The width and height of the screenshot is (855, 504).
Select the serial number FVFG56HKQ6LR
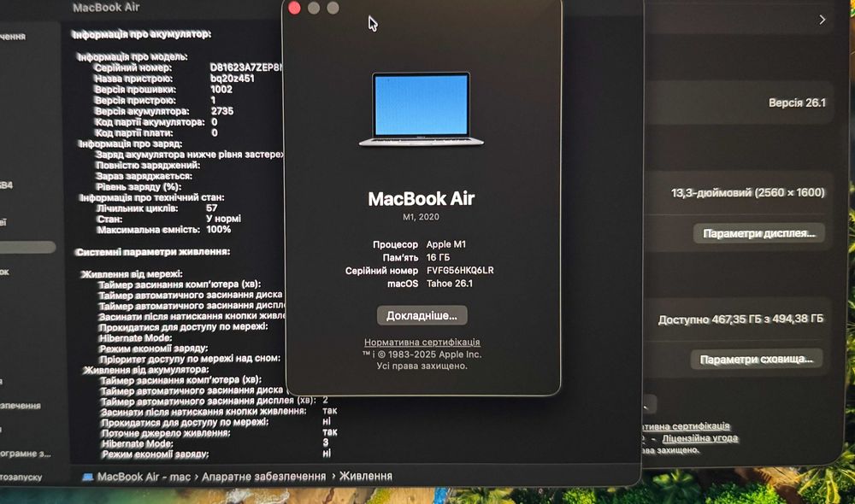pyautogui.click(x=460, y=270)
